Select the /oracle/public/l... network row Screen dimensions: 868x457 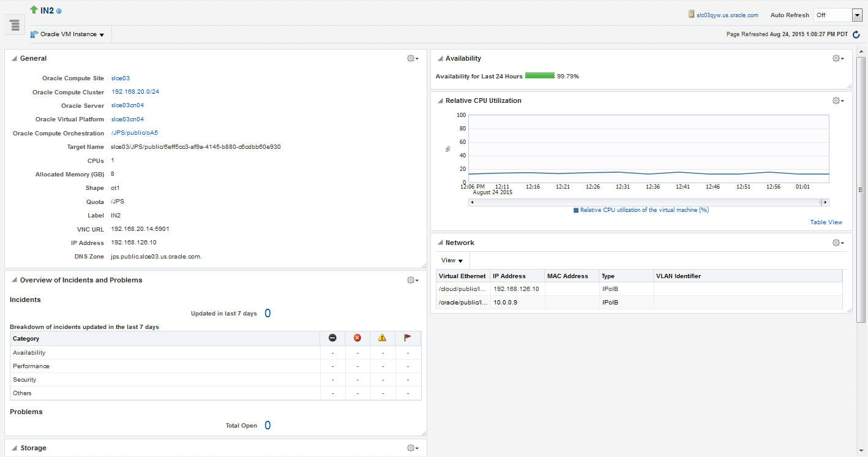point(639,303)
